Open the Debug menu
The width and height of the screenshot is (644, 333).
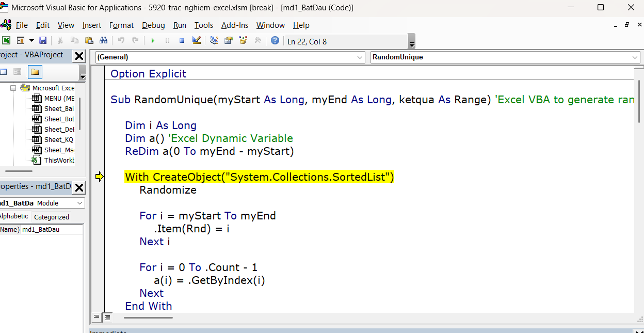pyautogui.click(x=153, y=25)
